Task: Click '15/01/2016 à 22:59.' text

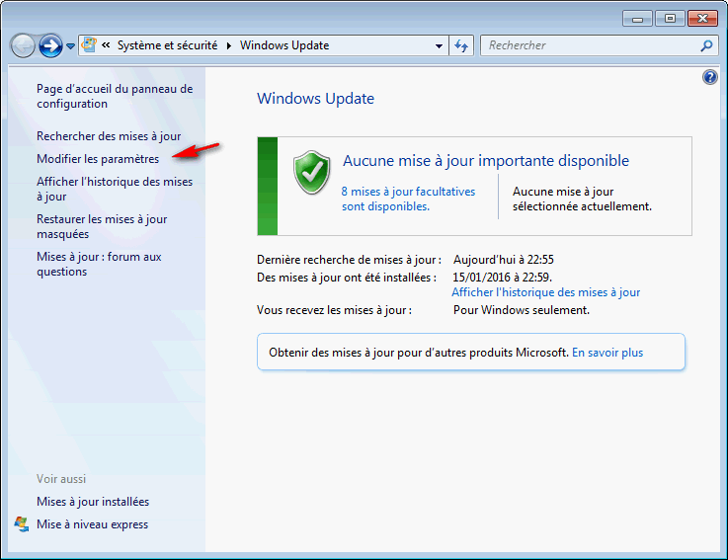Action: (x=503, y=278)
